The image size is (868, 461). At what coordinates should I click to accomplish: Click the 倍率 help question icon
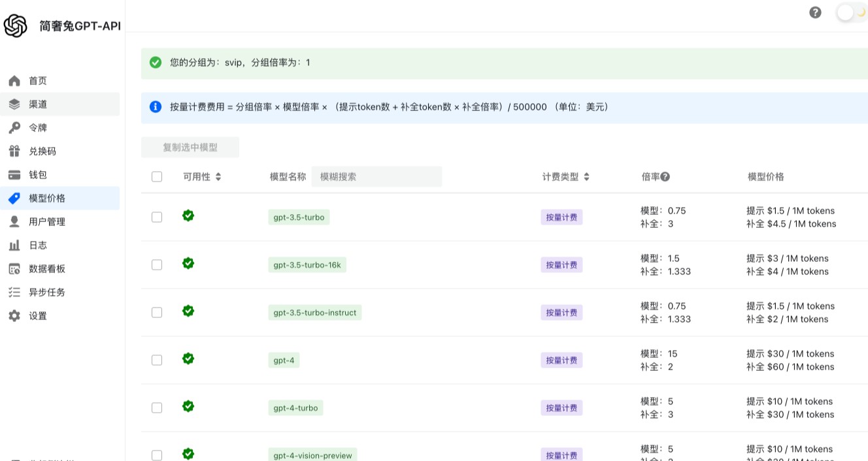665,176
